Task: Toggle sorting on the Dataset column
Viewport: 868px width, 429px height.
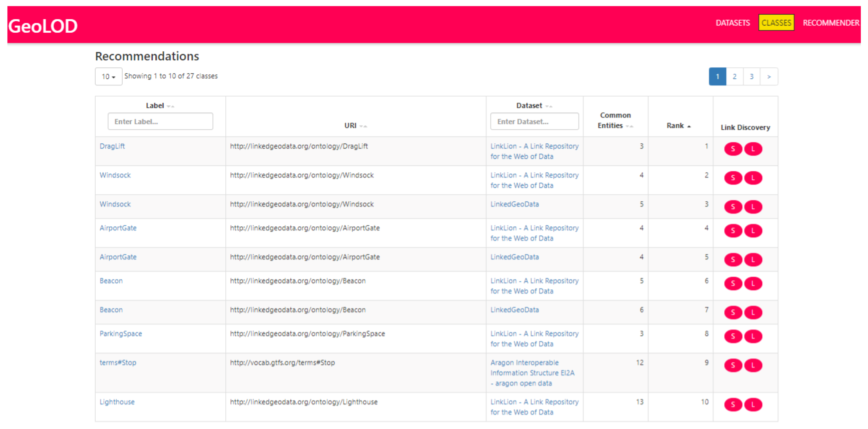Action: pyautogui.click(x=548, y=106)
